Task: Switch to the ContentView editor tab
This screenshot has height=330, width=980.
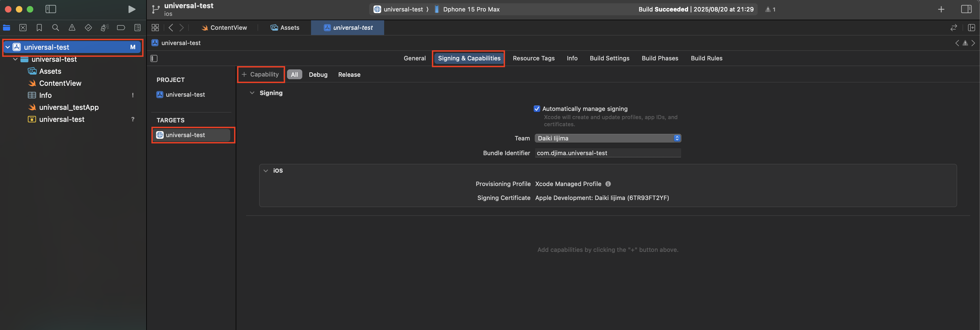Action: point(224,27)
